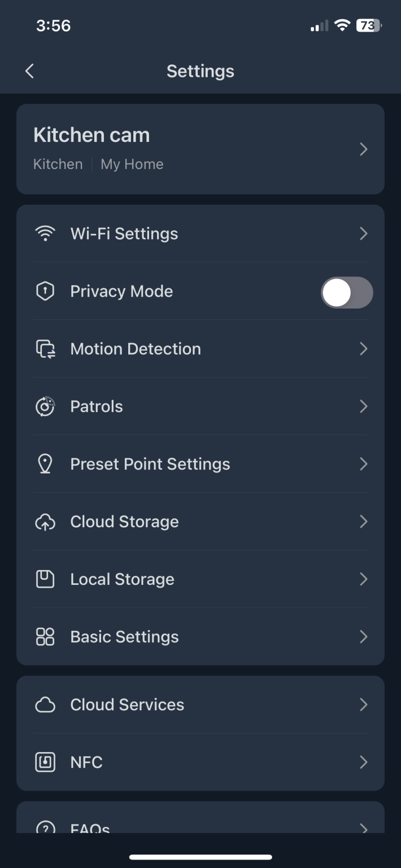This screenshot has width=401, height=868.
Task: Tap the Local Storage card icon
Action: tap(45, 579)
